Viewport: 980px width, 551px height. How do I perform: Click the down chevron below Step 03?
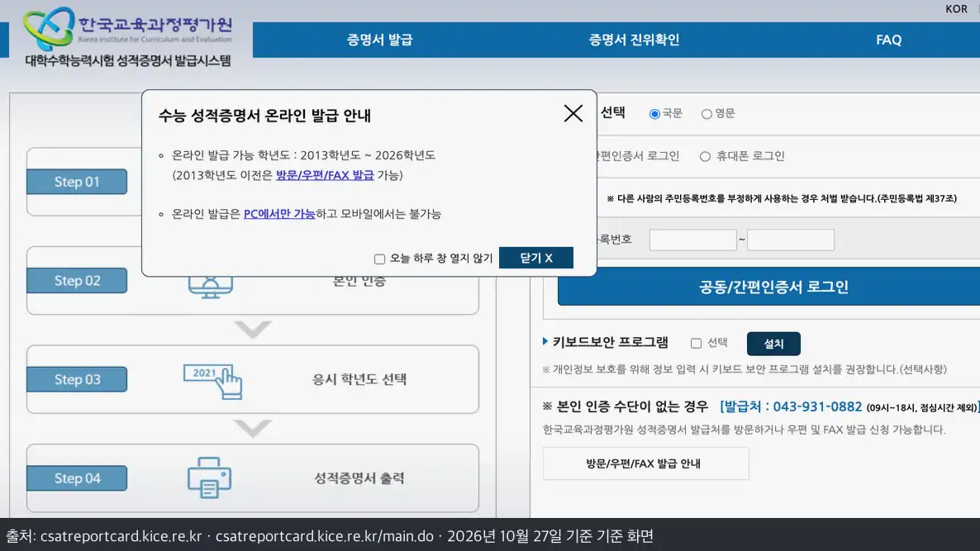pos(253,428)
